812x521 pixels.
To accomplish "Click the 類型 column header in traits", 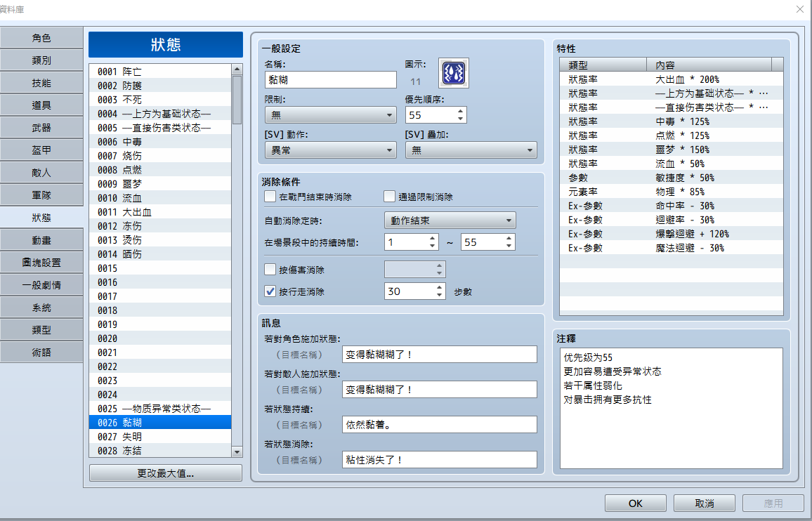I will 603,65.
